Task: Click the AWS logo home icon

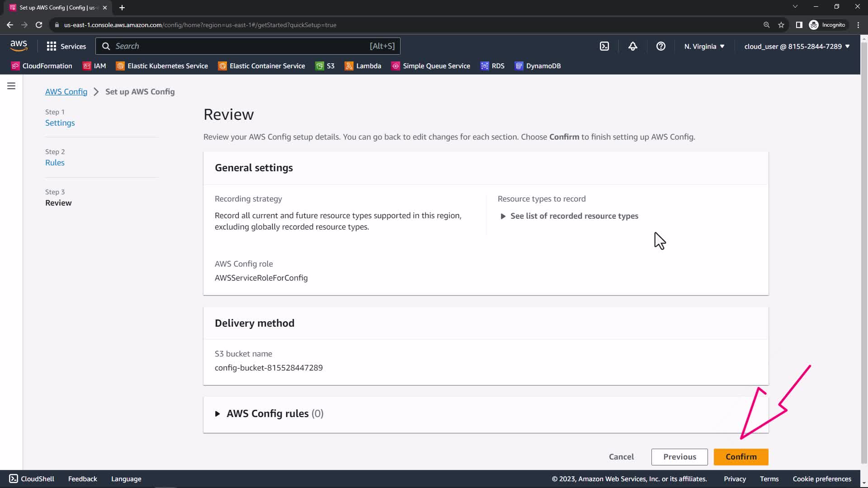Action: (x=19, y=46)
